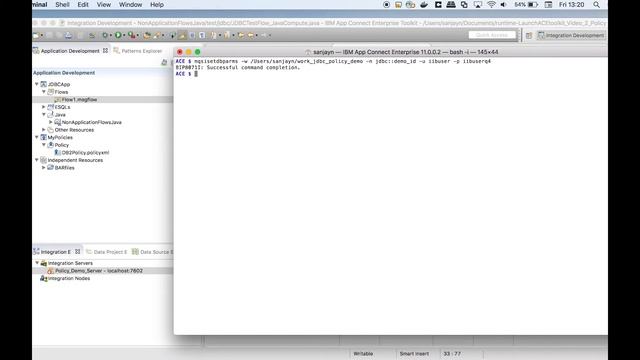The width and height of the screenshot is (640, 360).
Task: Open the Help menu
Action: tap(157, 5)
